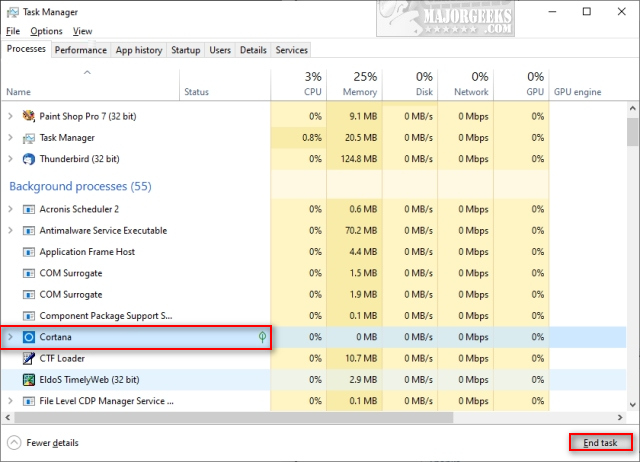Click the 10.7 MB memory value
The height and width of the screenshot is (462, 640).
(x=361, y=358)
